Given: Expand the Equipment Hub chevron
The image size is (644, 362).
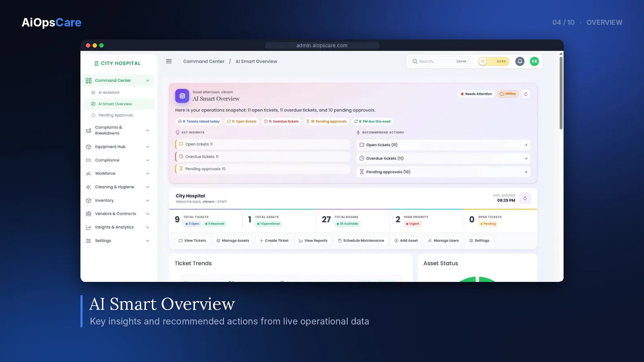Looking at the screenshot, I should click(148, 147).
